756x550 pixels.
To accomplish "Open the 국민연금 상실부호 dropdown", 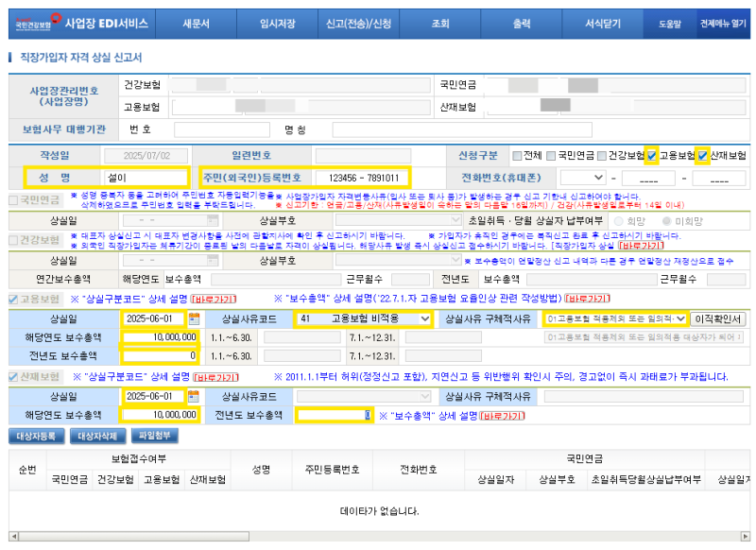I will point(398,220).
